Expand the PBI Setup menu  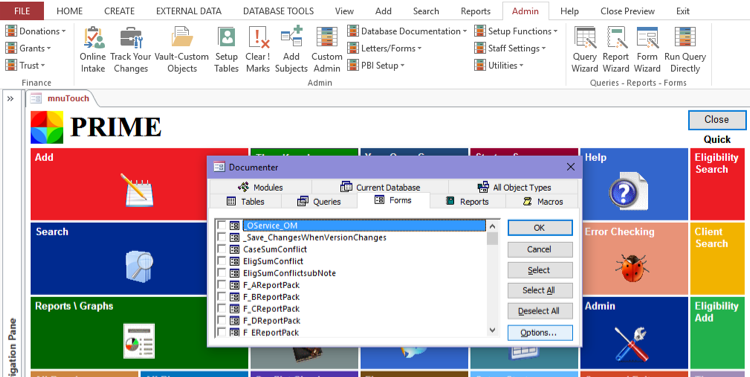click(x=376, y=66)
